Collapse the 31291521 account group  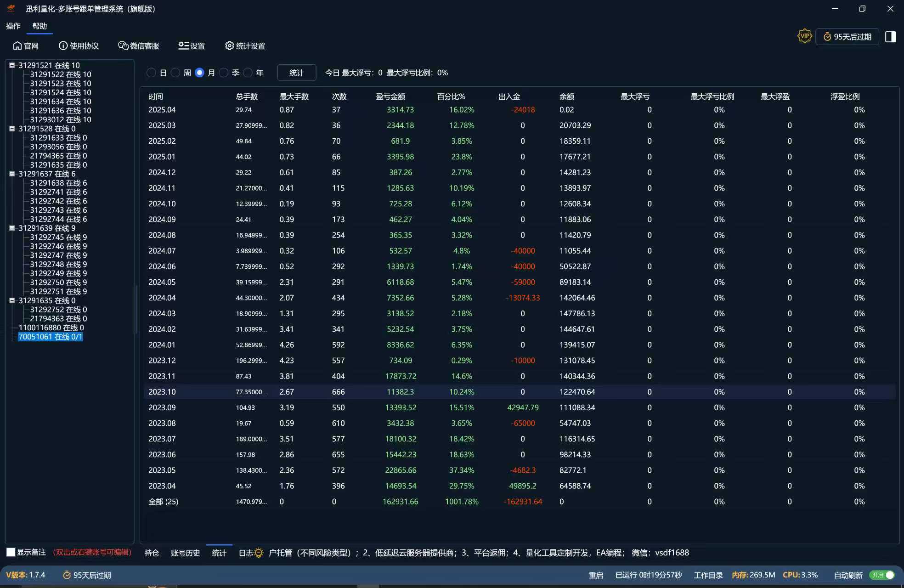point(12,65)
